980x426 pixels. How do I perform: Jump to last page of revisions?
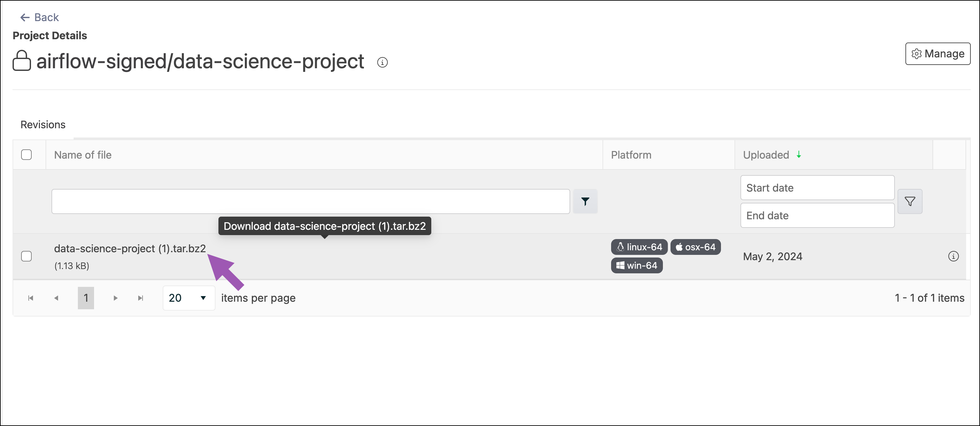pos(140,298)
